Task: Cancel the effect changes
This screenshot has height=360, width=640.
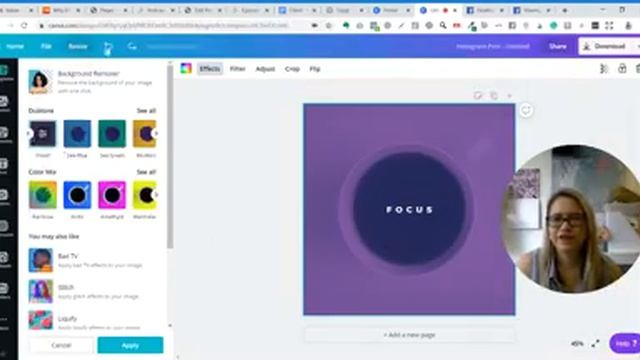Action: [x=61, y=345]
